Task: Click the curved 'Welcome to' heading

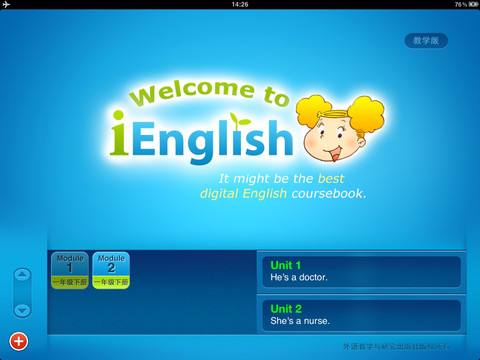Action: (209, 93)
